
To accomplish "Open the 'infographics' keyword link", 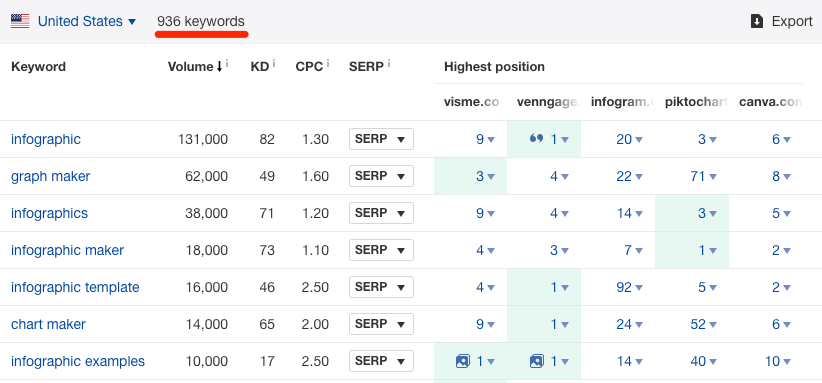I will click(49, 213).
